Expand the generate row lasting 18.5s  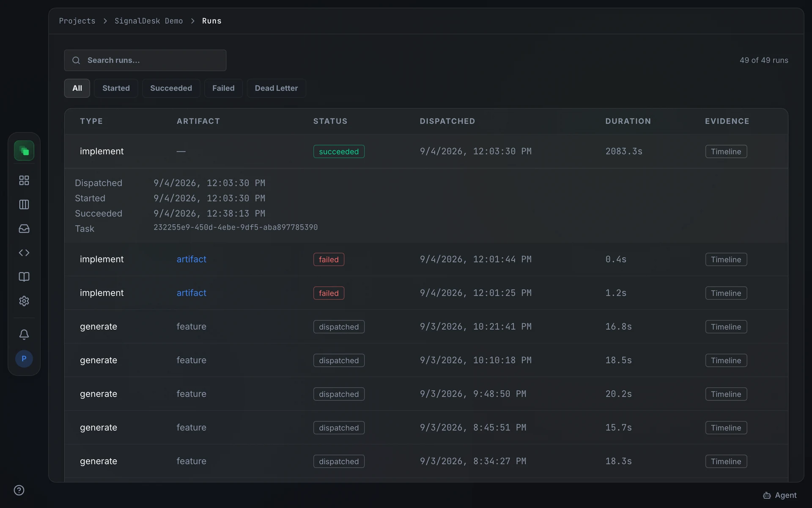(426, 360)
